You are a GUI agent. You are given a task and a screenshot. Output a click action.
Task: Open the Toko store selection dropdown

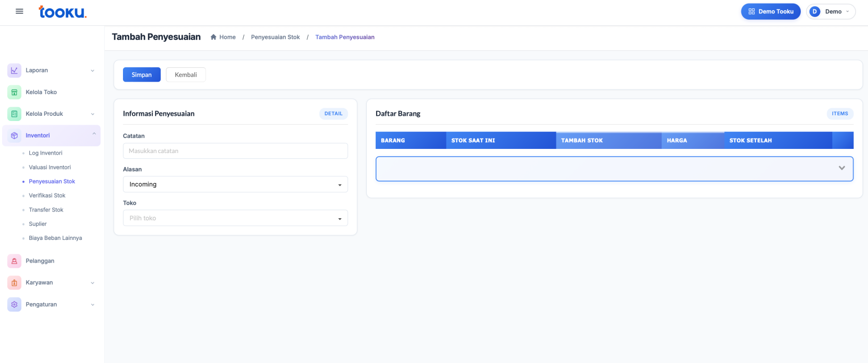(235, 218)
